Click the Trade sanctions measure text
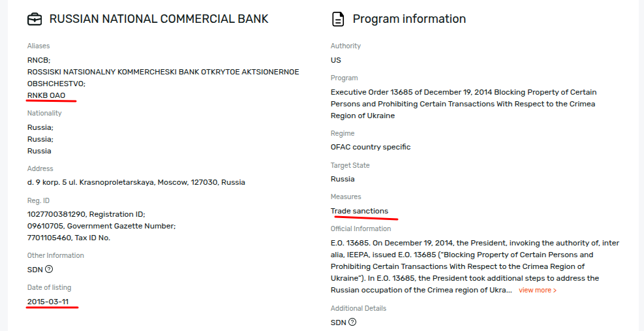The height and width of the screenshot is (331, 644). pos(360,211)
